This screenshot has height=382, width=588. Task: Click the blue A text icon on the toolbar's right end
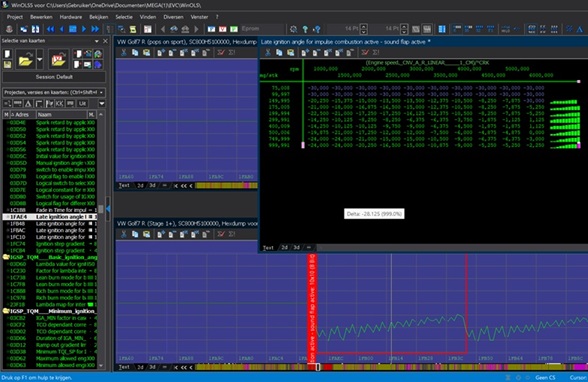[x=580, y=29]
